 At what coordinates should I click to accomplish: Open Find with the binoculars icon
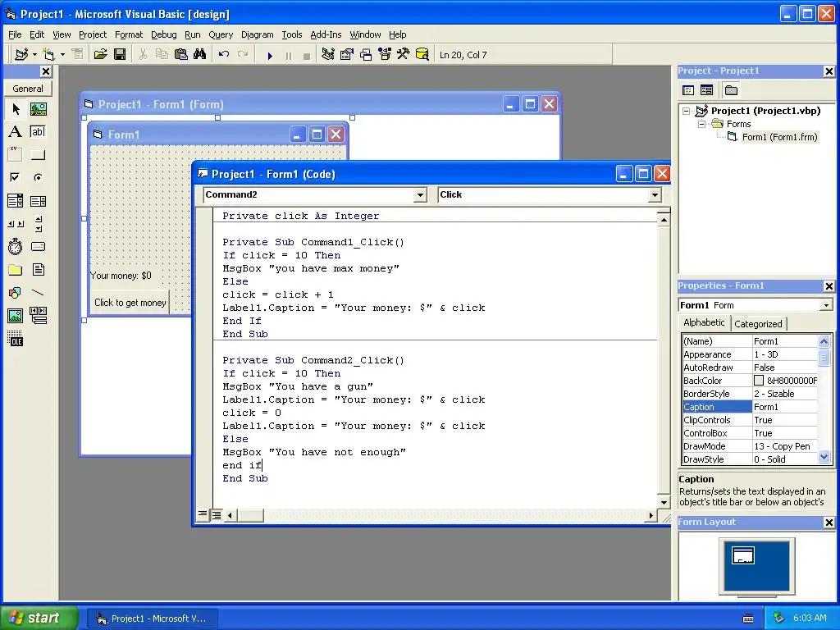[200, 54]
